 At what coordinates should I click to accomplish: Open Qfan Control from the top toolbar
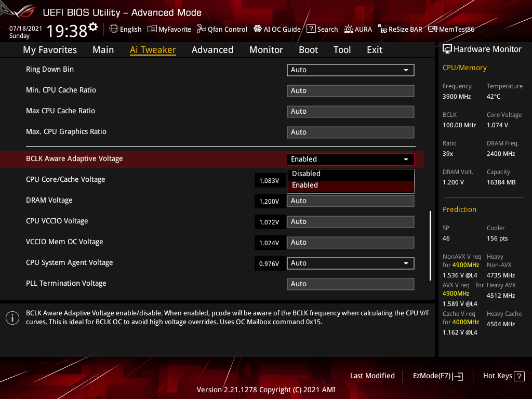click(x=222, y=29)
